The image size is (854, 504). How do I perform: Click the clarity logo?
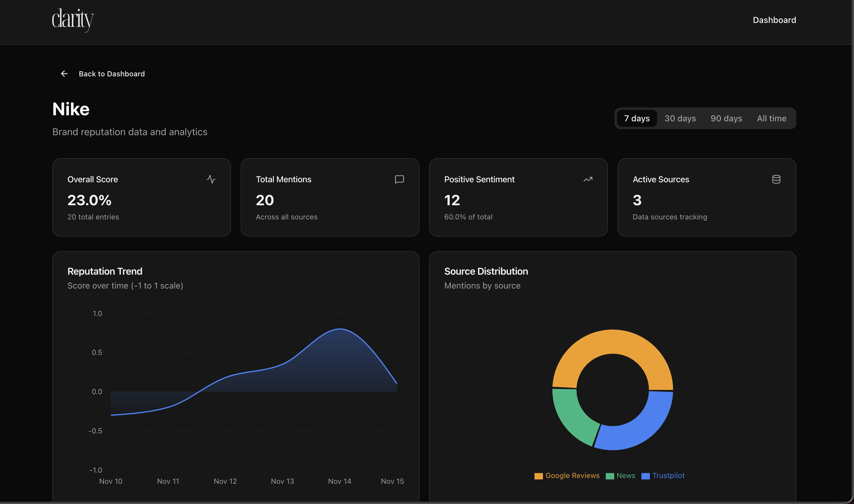click(73, 20)
